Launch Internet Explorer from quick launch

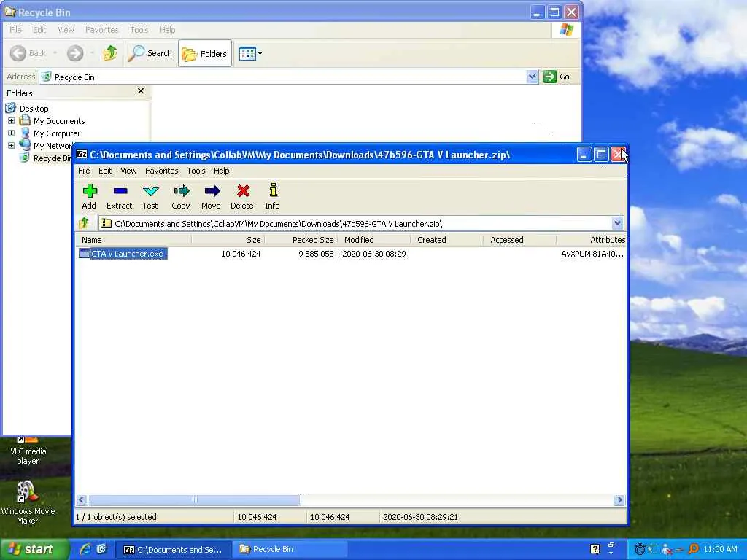click(85, 549)
